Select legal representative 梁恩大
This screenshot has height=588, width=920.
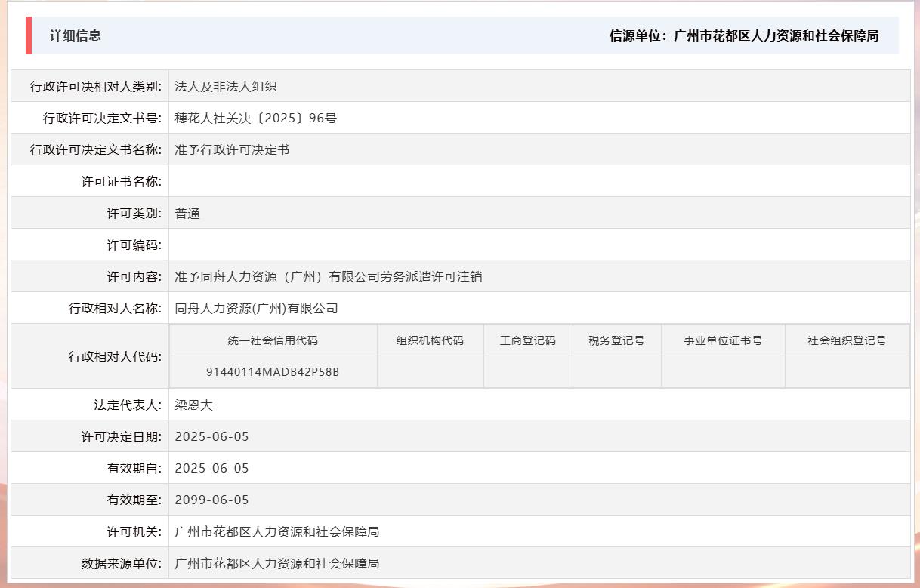193,405
